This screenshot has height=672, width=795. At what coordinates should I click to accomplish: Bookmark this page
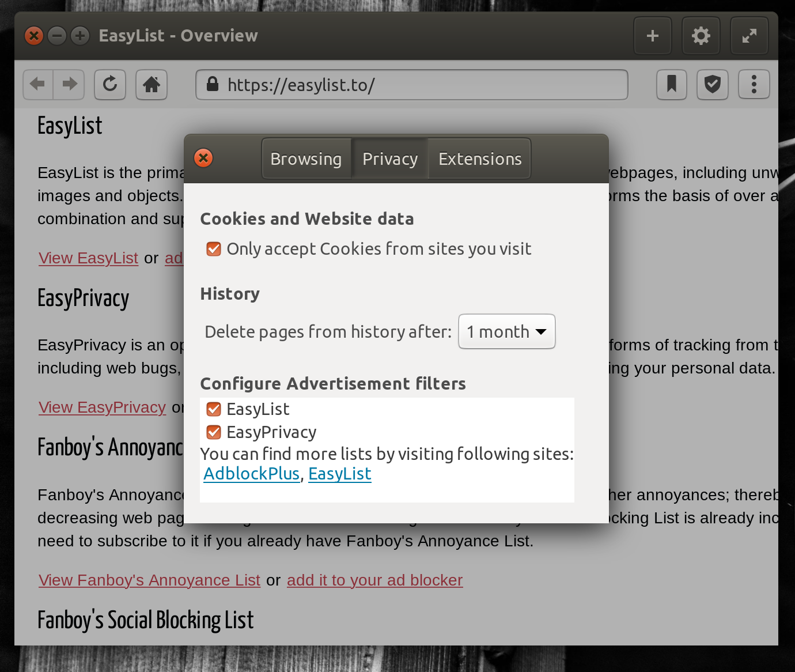coord(672,85)
